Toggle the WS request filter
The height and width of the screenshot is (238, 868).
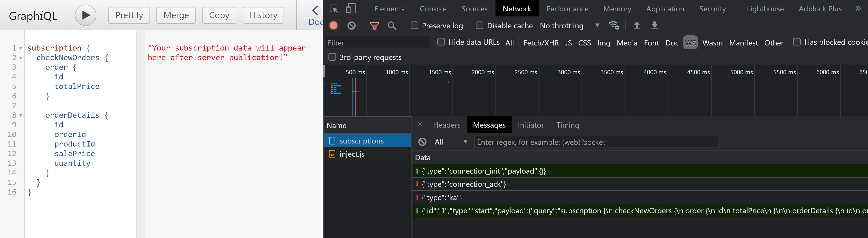[690, 43]
